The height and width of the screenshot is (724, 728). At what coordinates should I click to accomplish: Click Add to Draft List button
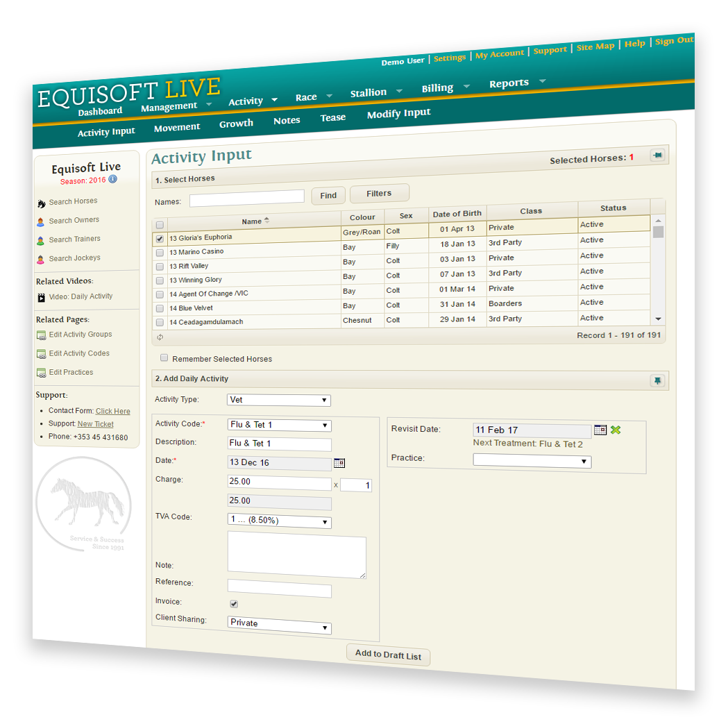388,655
